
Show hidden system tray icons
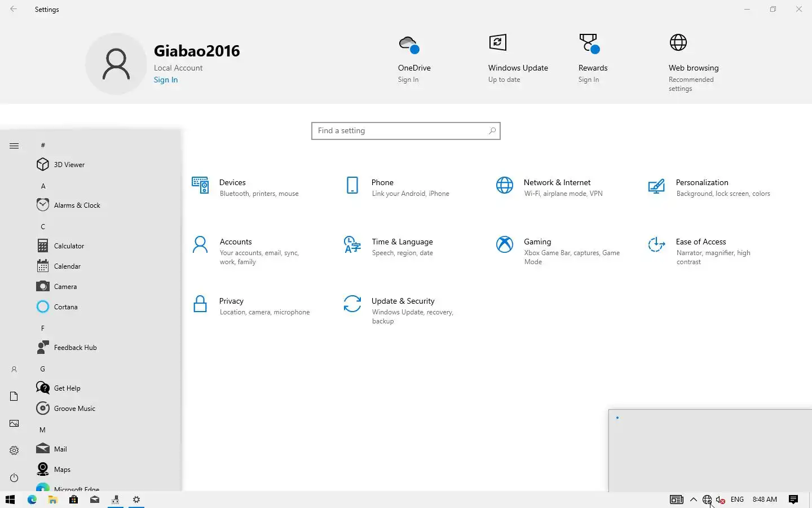[x=693, y=500]
